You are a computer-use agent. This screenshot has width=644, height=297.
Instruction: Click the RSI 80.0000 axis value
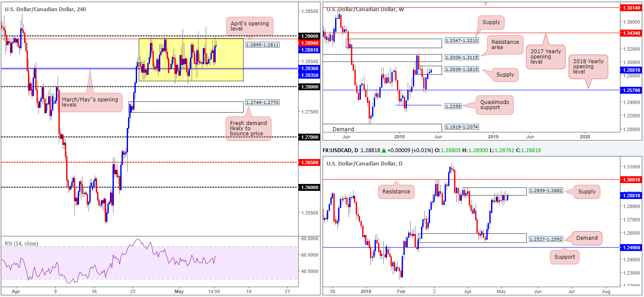click(x=308, y=238)
